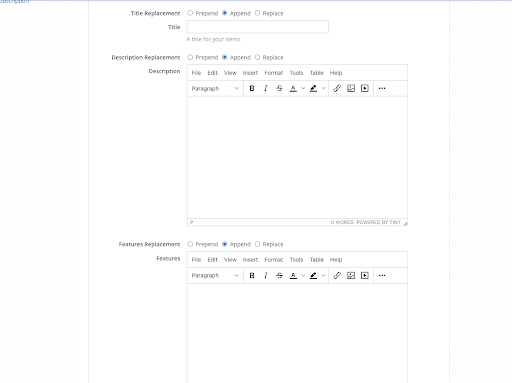Select Prepend for Title Replacement
The width and height of the screenshot is (512, 383).
[190, 13]
